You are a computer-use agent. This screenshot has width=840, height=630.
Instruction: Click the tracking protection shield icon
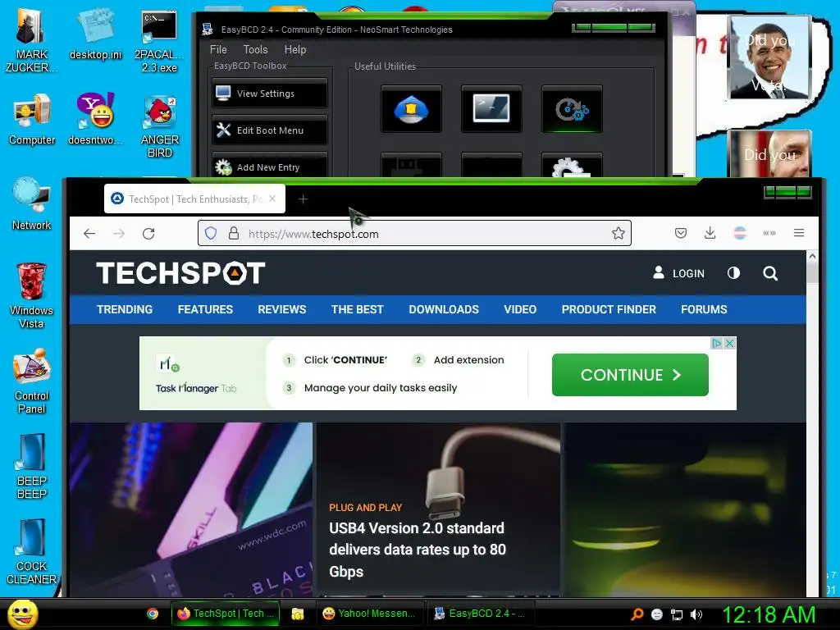[211, 234]
